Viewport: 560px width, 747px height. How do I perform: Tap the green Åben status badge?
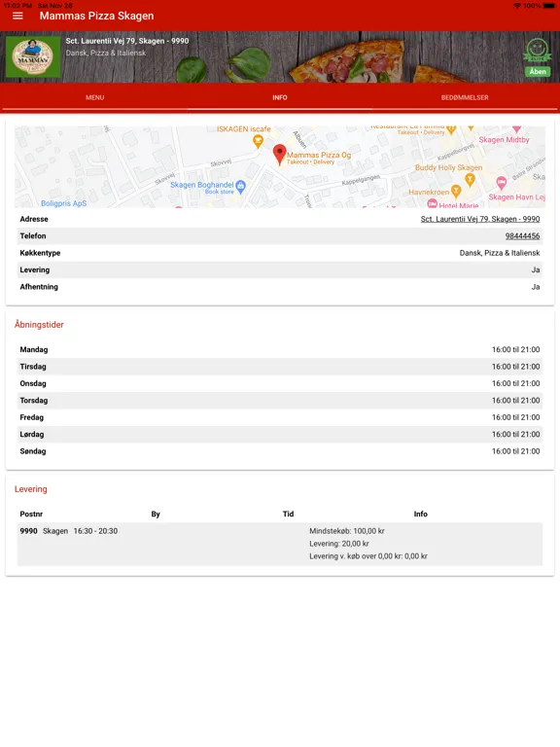(538, 71)
